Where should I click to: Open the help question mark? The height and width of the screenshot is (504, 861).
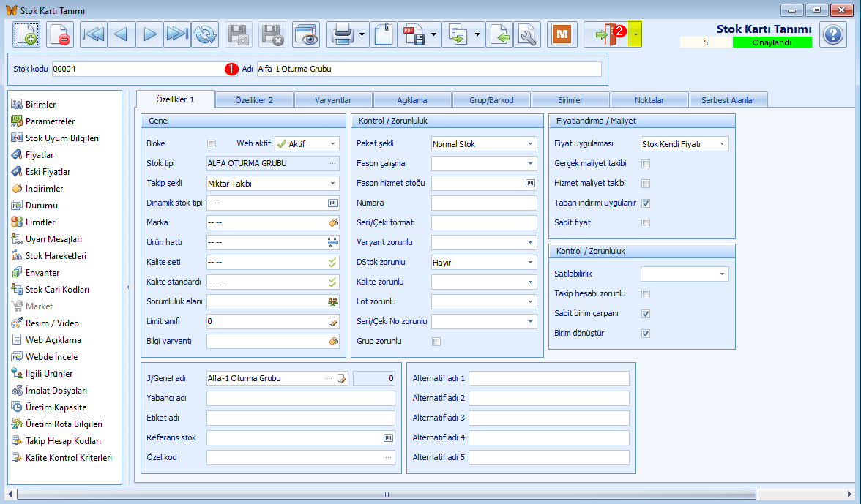point(833,34)
